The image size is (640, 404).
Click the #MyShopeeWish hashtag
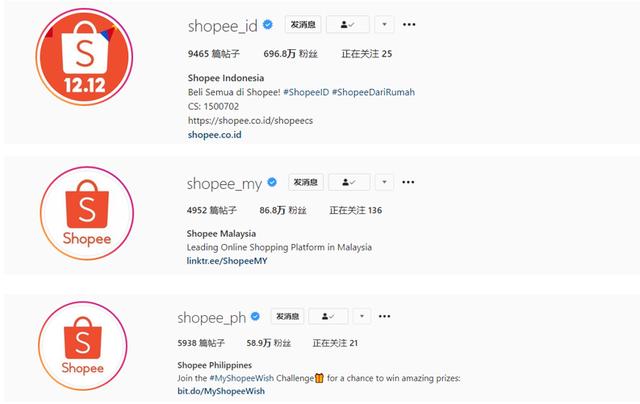click(242, 378)
